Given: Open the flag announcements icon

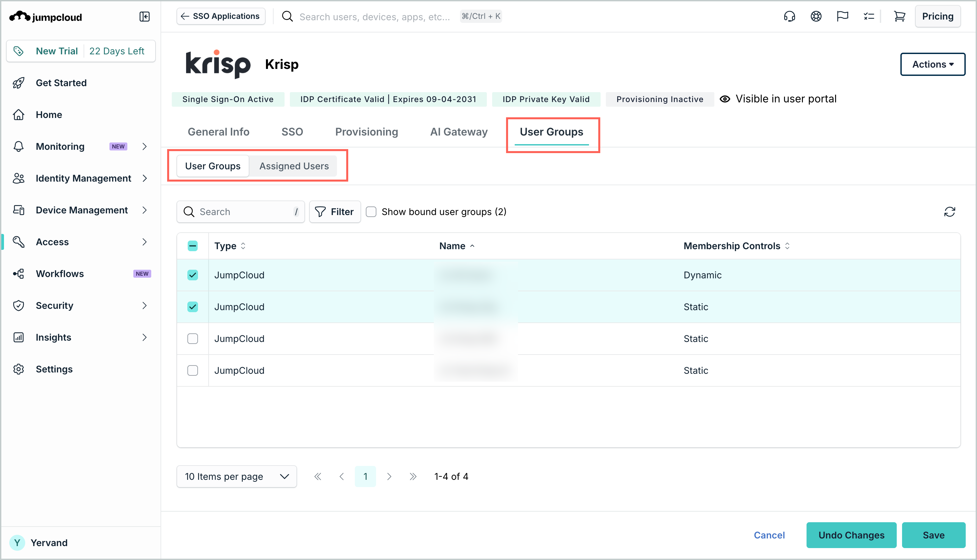Looking at the screenshot, I should pyautogui.click(x=842, y=17).
